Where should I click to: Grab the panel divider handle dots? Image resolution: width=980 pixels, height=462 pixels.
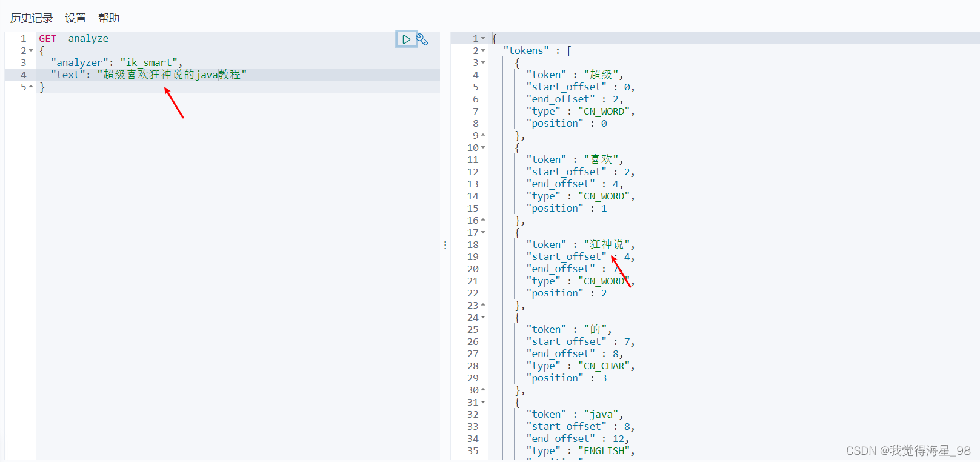(445, 245)
